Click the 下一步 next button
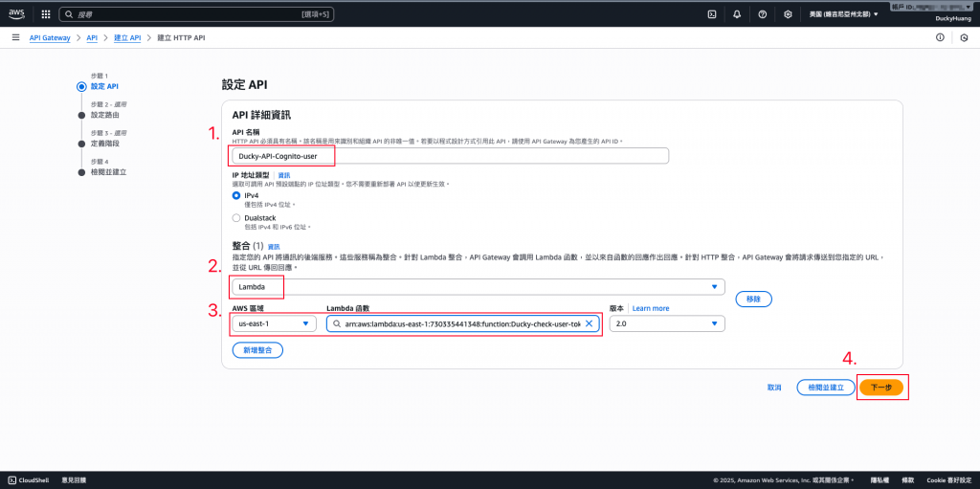The height and width of the screenshot is (489, 980). (x=881, y=388)
